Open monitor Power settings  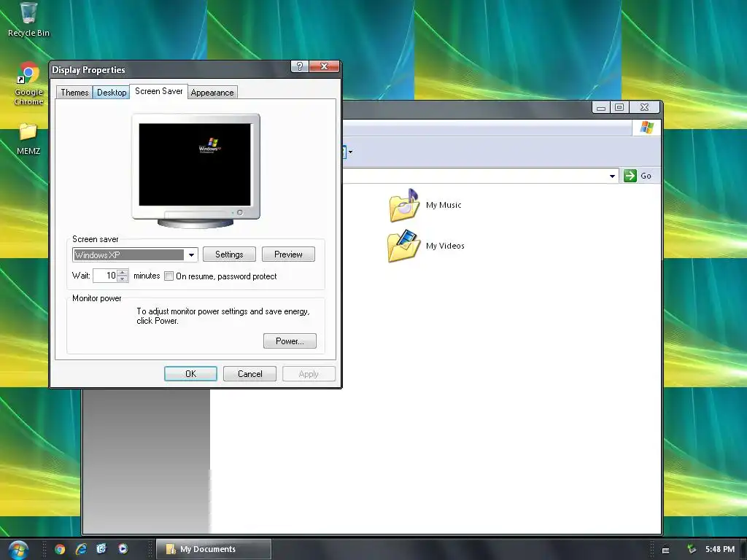click(290, 341)
